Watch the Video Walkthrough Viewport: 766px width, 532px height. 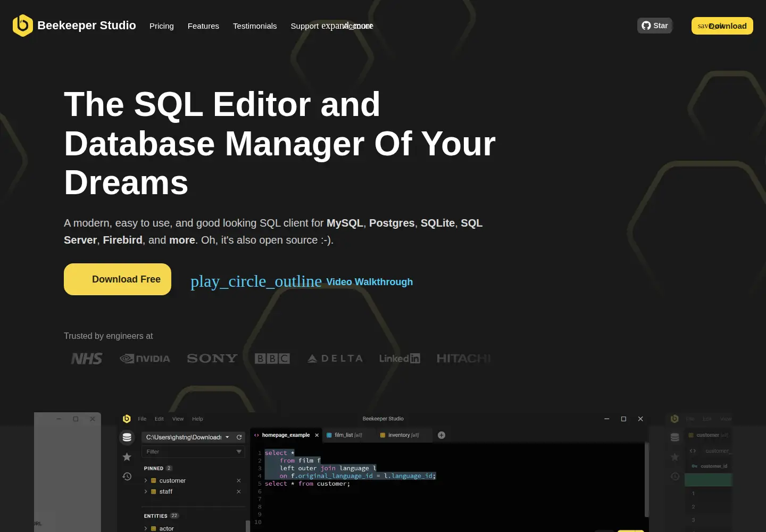[x=370, y=282]
